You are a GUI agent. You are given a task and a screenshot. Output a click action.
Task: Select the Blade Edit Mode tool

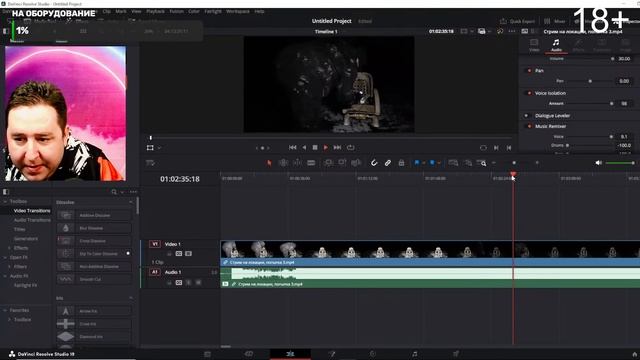coord(311,163)
